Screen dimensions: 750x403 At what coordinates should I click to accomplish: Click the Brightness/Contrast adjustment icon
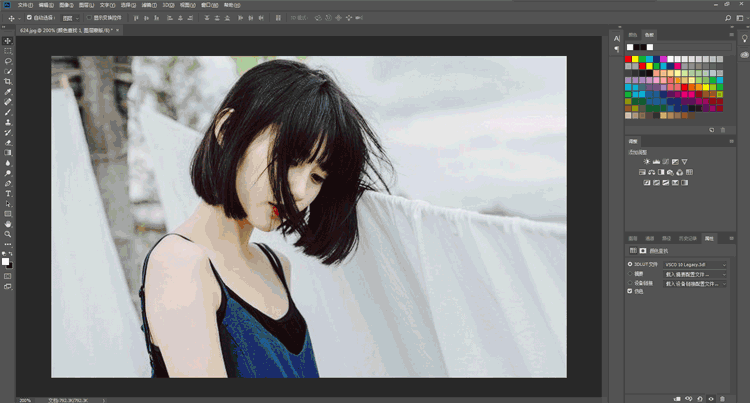pos(645,161)
